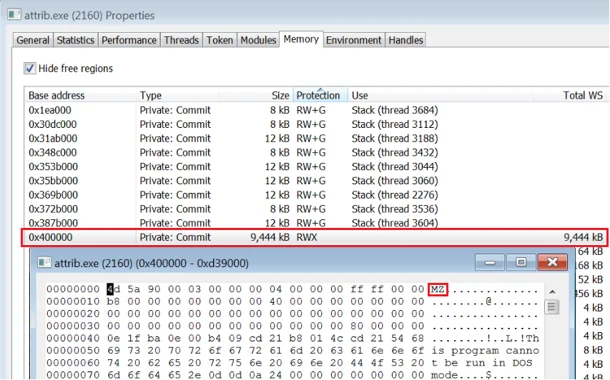Open the Environment tab
The height and width of the screenshot is (380, 610).
[354, 40]
